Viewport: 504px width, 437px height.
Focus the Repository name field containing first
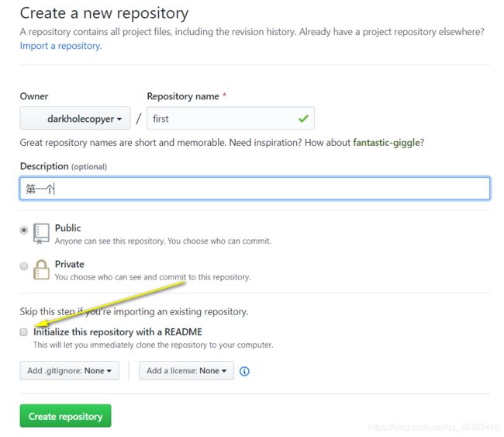(x=230, y=119)
